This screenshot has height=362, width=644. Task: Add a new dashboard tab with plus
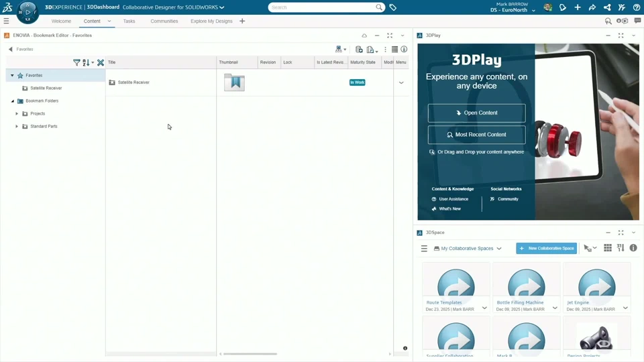242,21
